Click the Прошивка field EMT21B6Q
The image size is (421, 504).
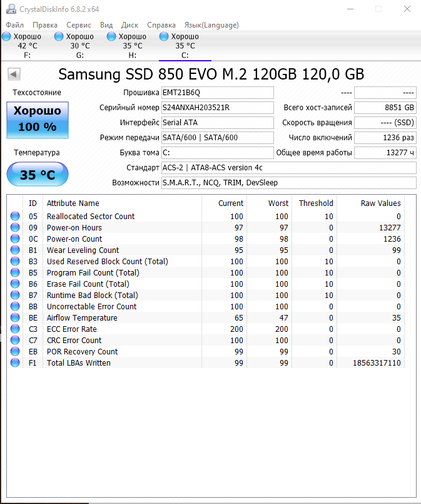[218, 93]
